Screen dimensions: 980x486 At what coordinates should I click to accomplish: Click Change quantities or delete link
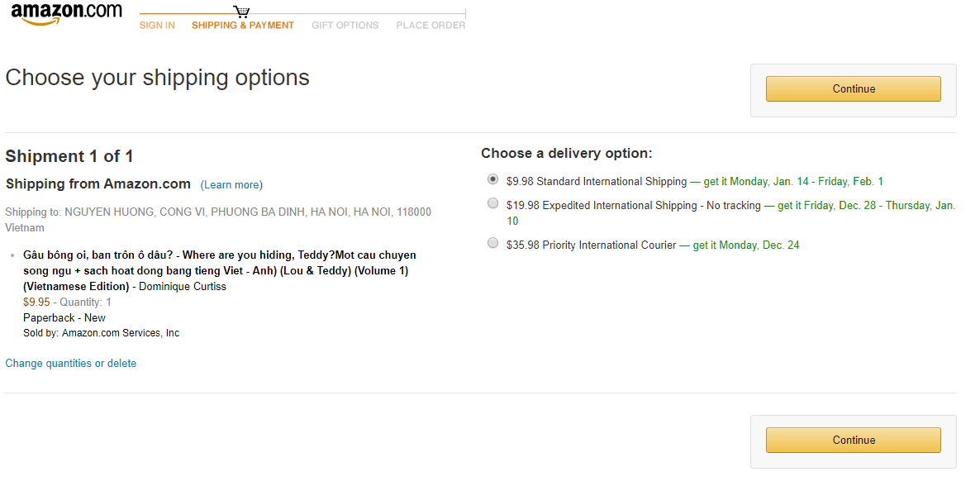tap(71, 364)
